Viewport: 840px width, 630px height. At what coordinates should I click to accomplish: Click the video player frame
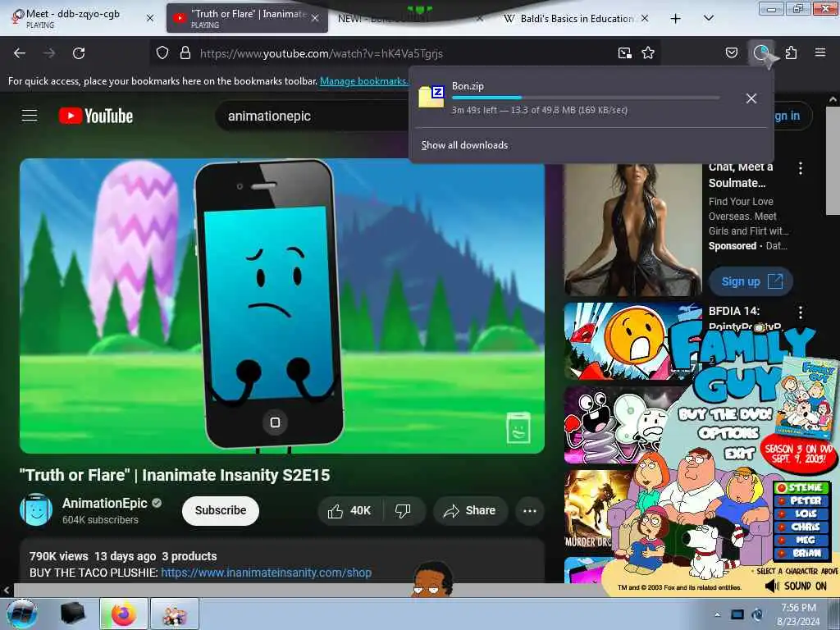(282, 306)
